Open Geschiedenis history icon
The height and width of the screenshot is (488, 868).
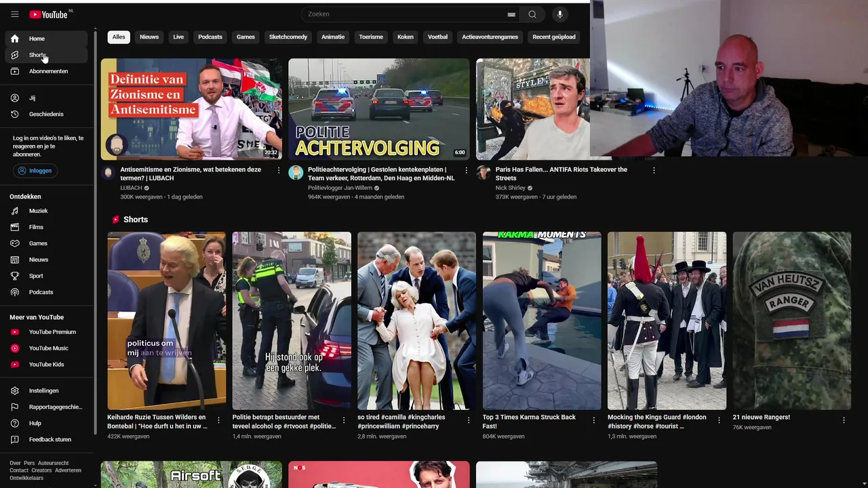click(x=14, y=114)
